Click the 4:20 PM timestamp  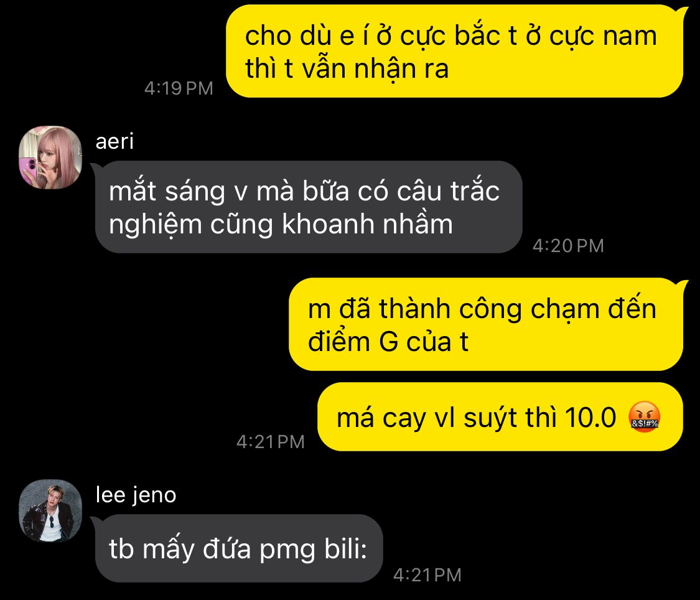click(x=568, y=245)
